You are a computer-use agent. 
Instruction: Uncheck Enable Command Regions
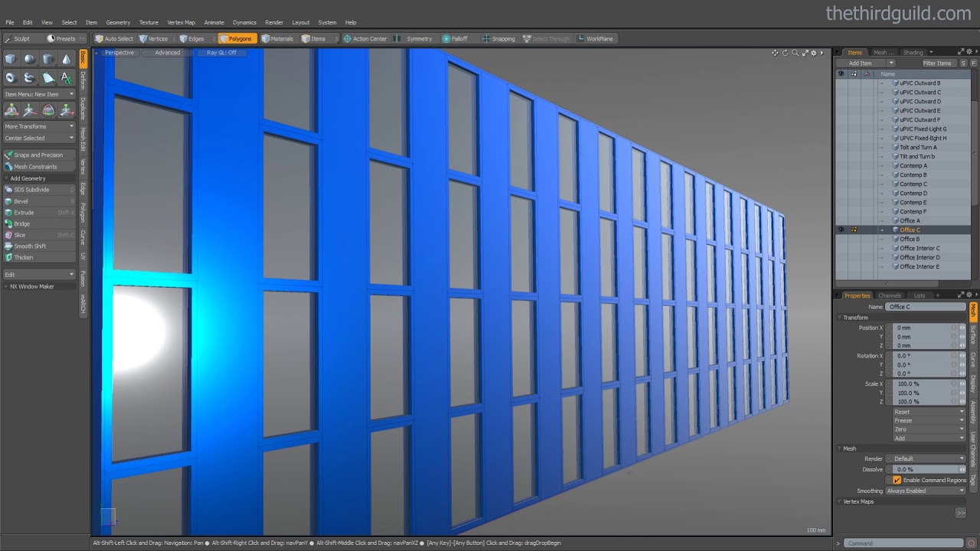click(x=897, y=480)
